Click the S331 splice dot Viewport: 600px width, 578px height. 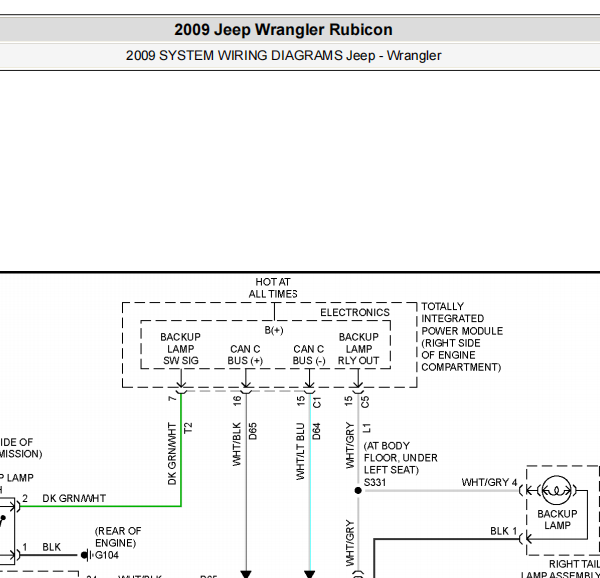(358, 490)
